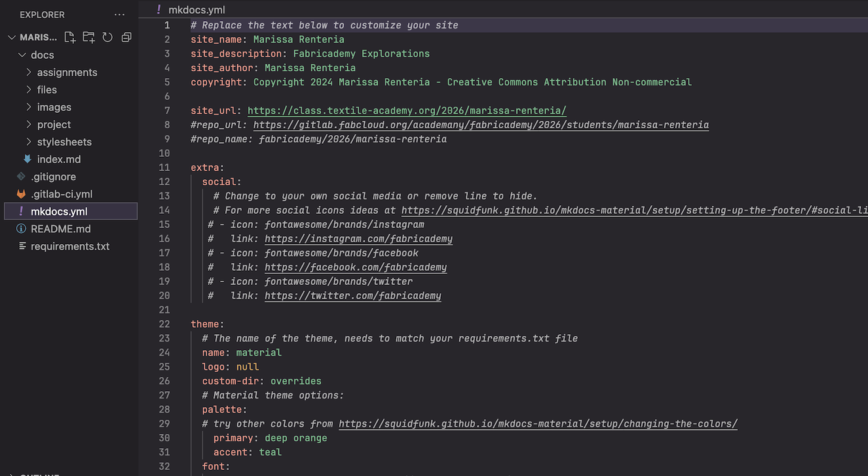This screenshot has width=868, height=476.
Task: Open requirements.txt from the file tree
Action: (x=70, y=246)
